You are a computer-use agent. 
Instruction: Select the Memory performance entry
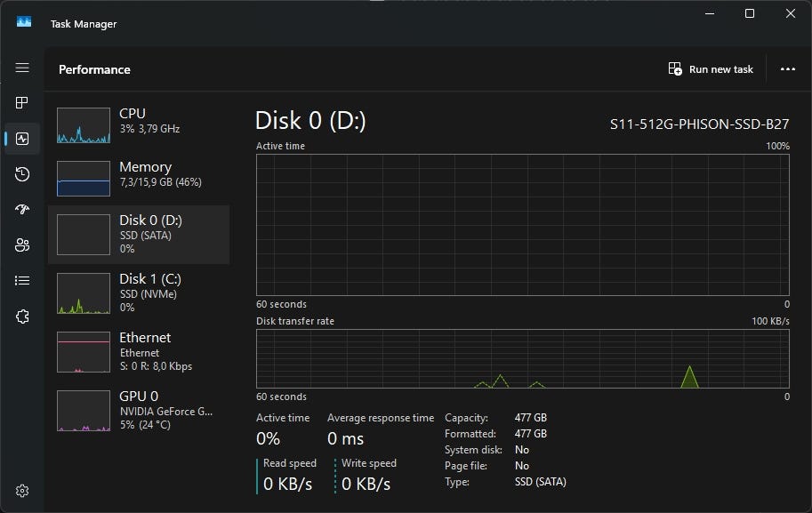(x=138, y=179)
